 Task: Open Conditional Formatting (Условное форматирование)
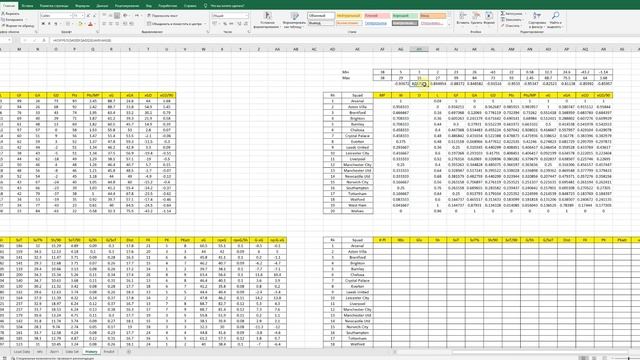[267, 20]
